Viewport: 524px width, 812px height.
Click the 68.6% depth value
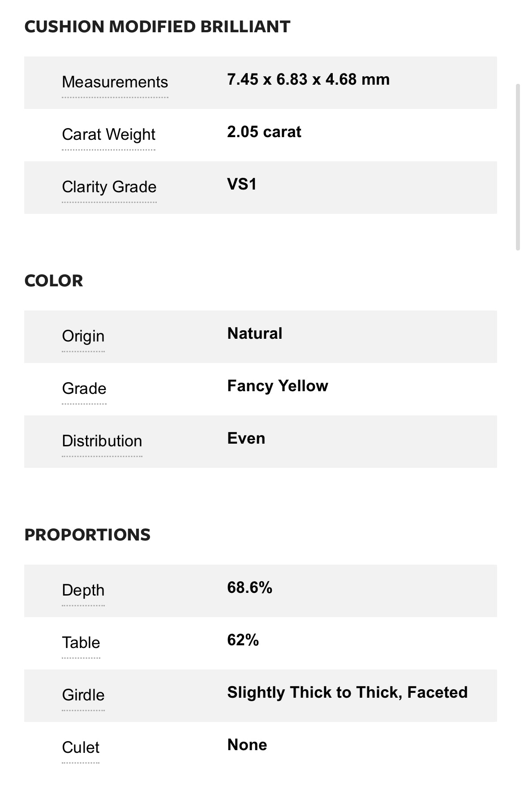(x=249, y=588)
